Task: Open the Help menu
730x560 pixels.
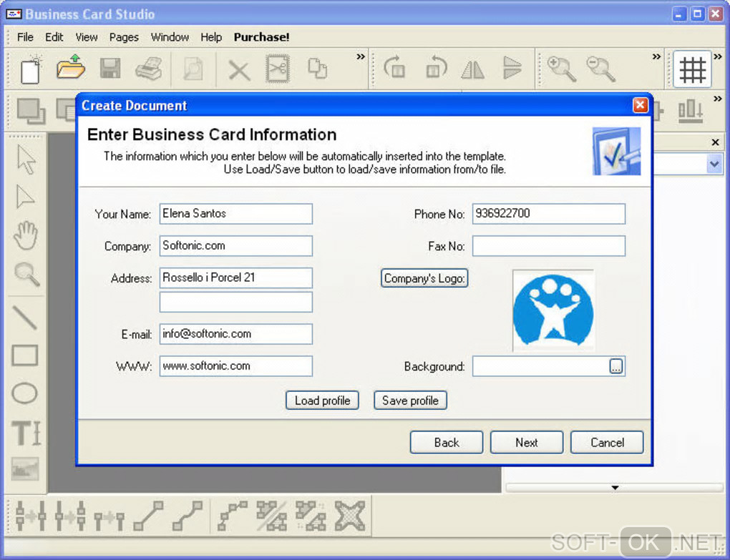Action: click(x=211, y=37)
